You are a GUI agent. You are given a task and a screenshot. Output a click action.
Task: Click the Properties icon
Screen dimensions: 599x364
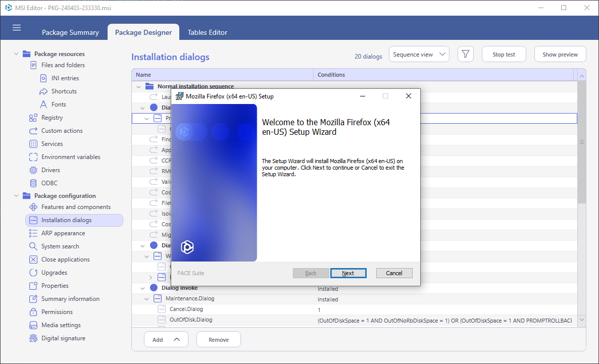(33, 286)
